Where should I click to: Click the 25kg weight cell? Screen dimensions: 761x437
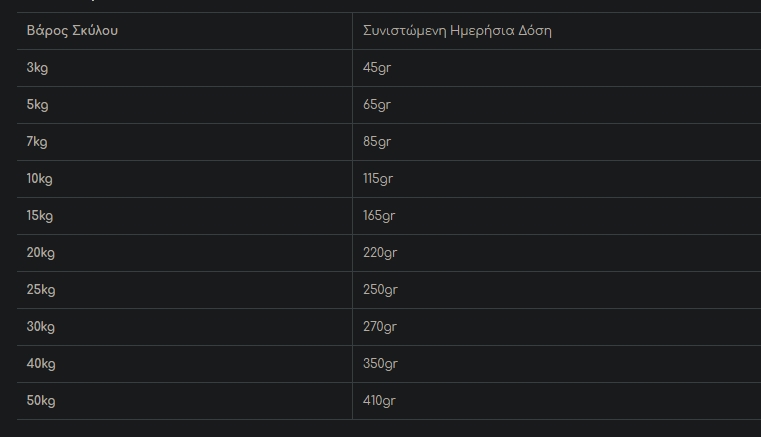[x=41, y=290]
